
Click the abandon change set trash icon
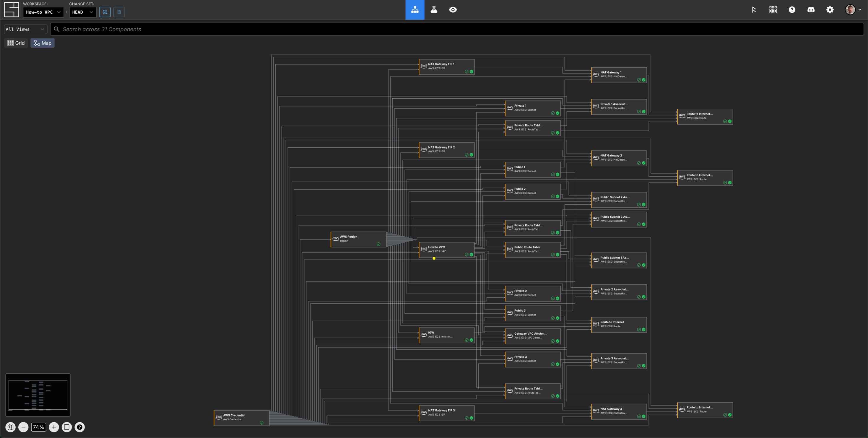119,12
